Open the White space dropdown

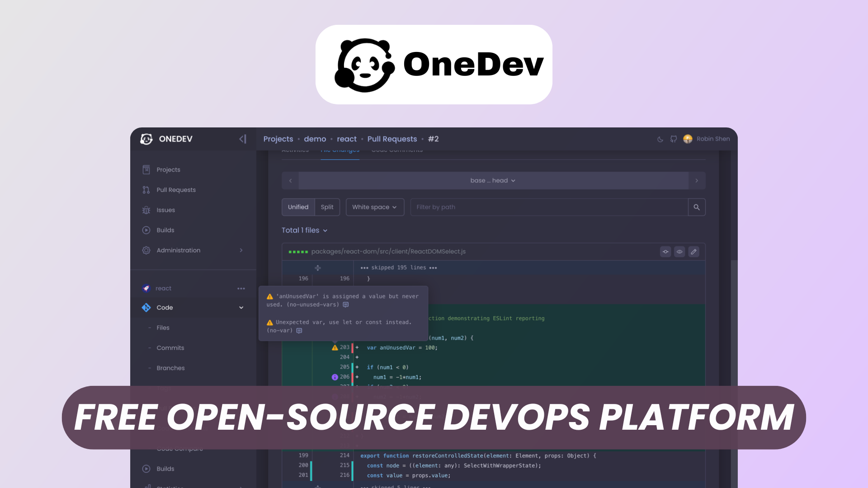[x=375, y=207]
